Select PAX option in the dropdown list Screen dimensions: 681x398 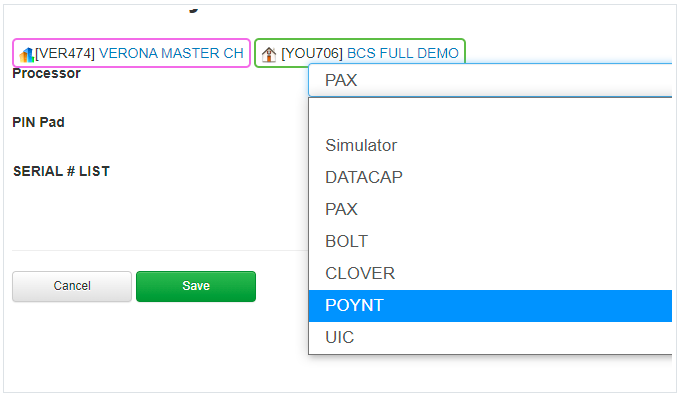click(x=490, y=209)
